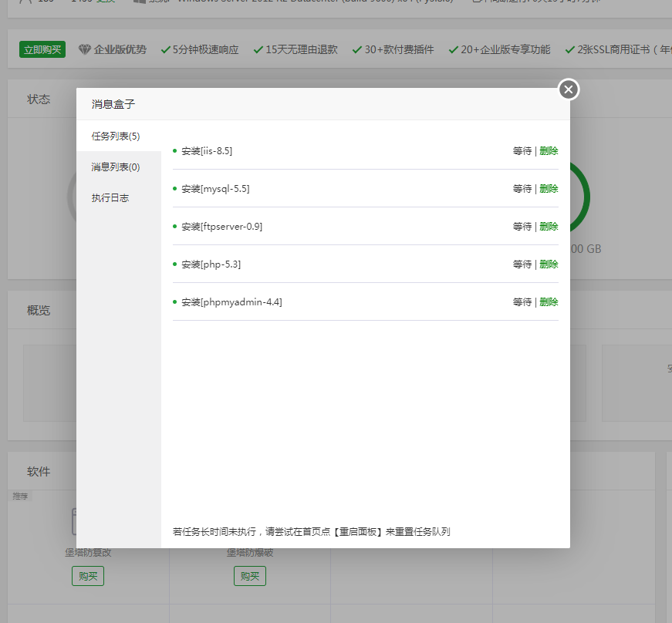The image size is (672, 623).
Task: Select the 安装[php-5.3] task text
Action: click(211, 264)
